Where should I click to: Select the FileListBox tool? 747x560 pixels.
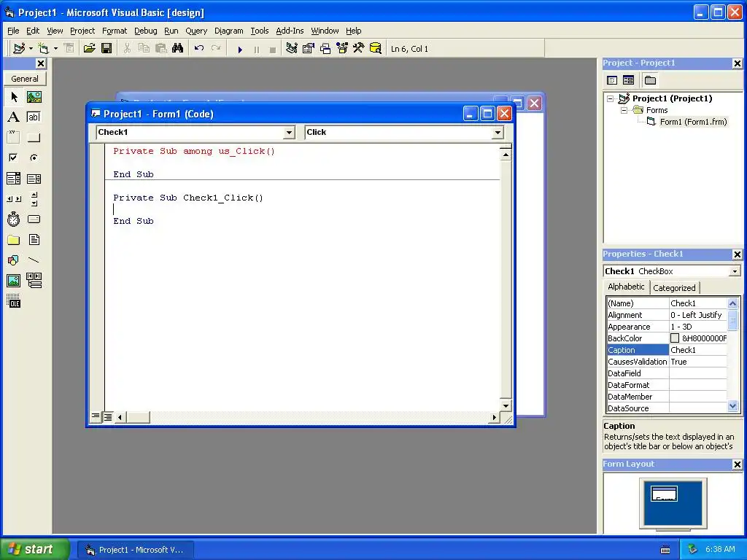pyautogui.click(x=34, y=239)
